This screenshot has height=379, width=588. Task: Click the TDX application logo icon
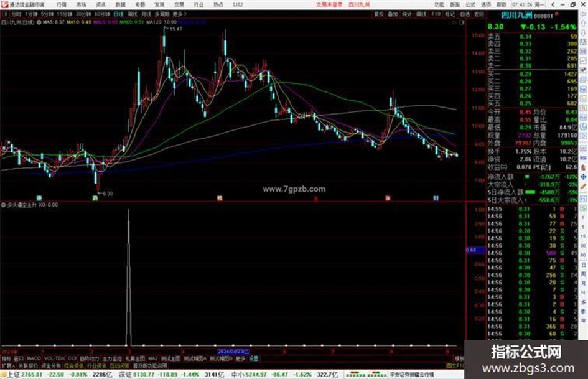coord(4,4)
